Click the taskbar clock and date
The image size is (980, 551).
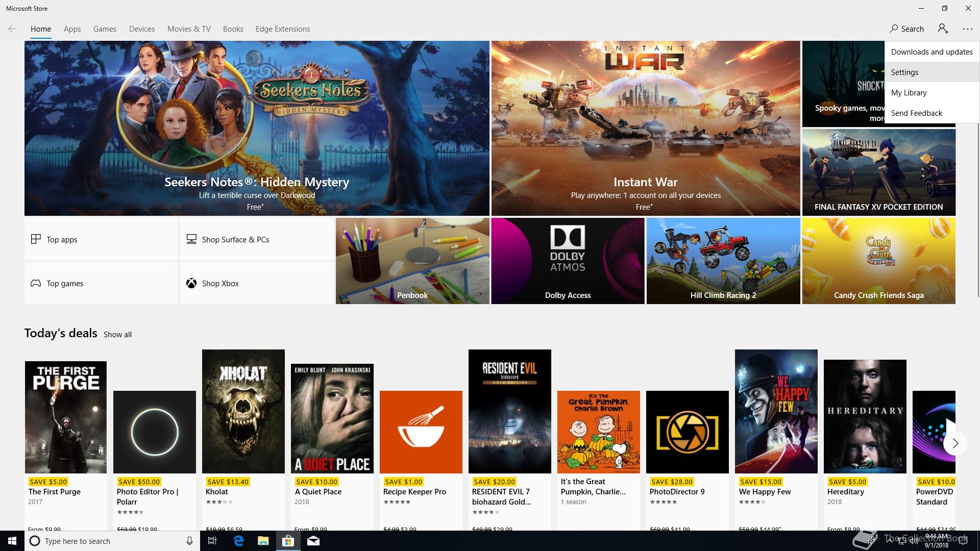937,541
